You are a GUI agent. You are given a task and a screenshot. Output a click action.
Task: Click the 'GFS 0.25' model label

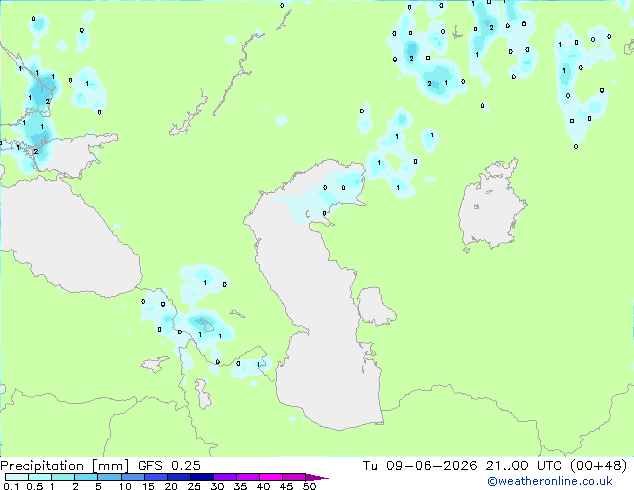169,466
